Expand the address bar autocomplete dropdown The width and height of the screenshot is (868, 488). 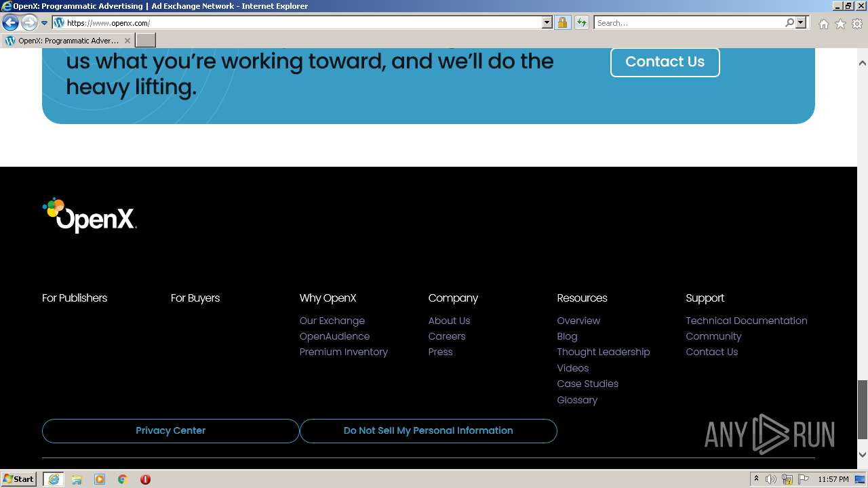point(547,23)
